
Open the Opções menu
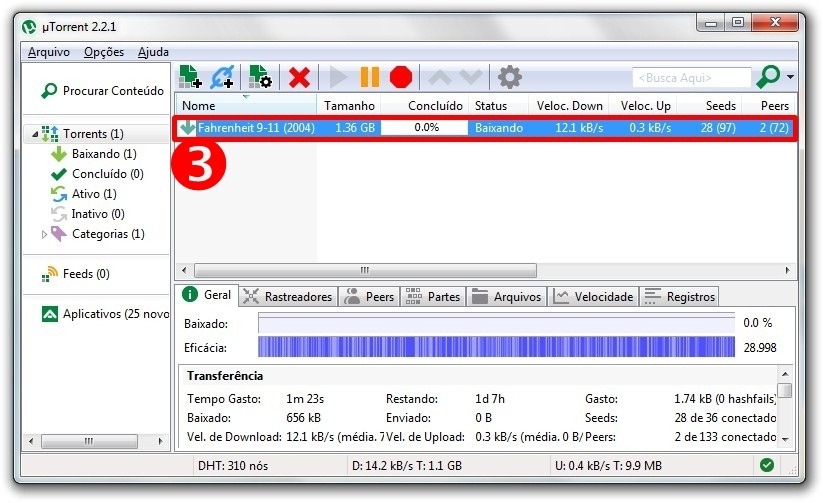104,52
